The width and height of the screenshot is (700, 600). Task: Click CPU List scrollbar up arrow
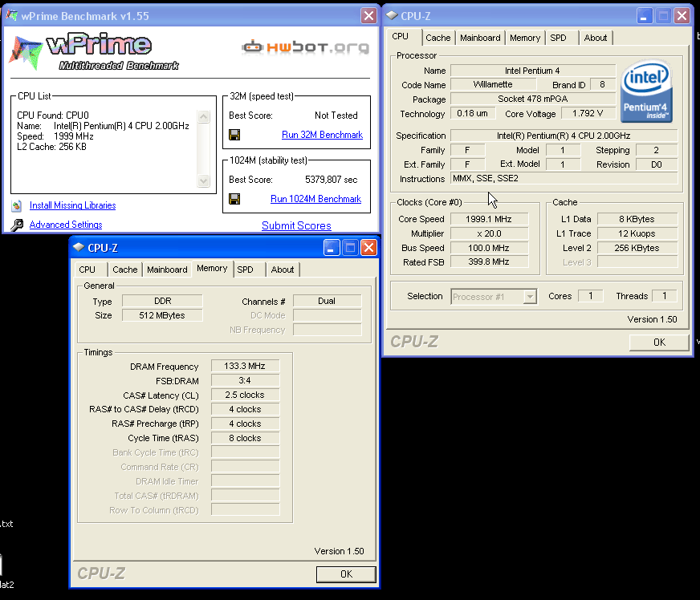click(x=204, y=117)
